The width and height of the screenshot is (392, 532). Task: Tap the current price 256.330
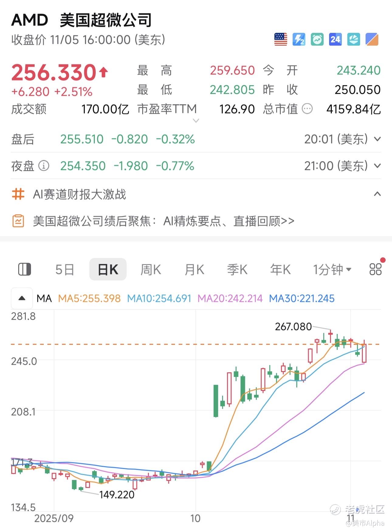point(54,73)
